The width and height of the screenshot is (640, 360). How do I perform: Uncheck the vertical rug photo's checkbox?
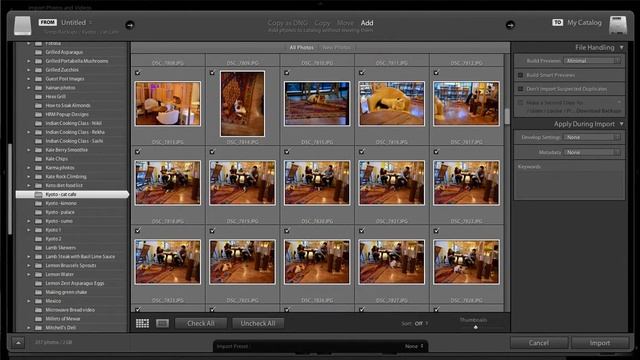click(212, 73)
